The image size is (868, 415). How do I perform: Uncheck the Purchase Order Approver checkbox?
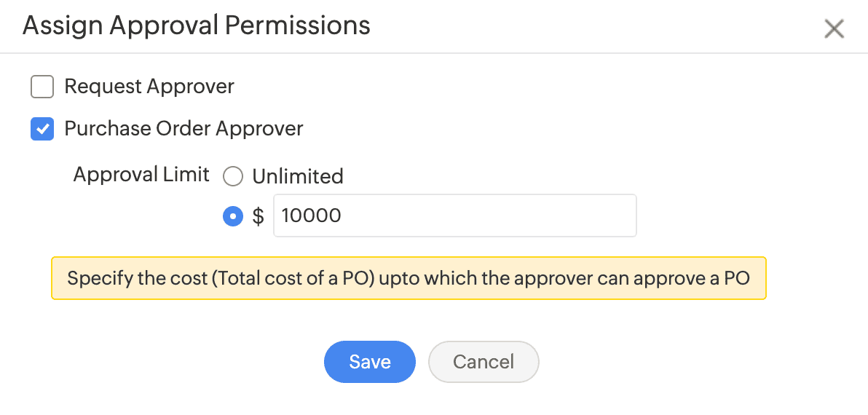tap(42, 130)
